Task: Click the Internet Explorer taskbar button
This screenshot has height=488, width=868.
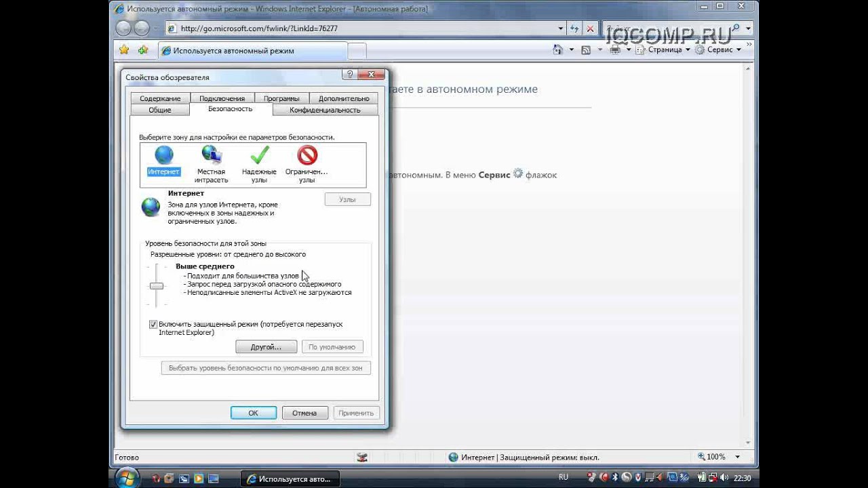Action: [x=290, y=479]
